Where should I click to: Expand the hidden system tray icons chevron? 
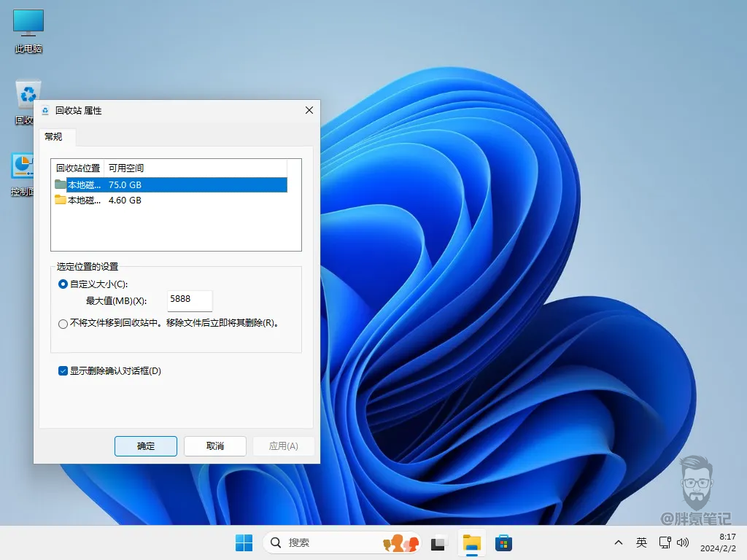pos(619,542)
